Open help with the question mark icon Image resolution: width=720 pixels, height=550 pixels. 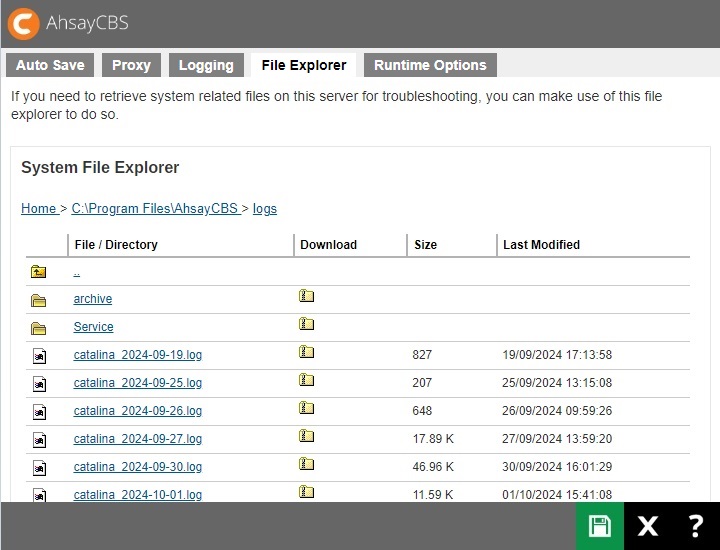[x=696, y=526]
